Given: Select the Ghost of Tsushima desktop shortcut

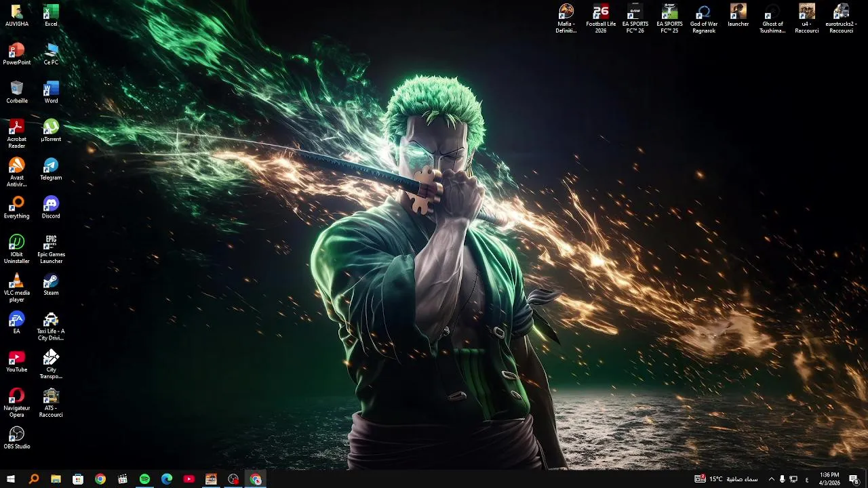Looking at the screenshot, I should (x=772, y=19).
